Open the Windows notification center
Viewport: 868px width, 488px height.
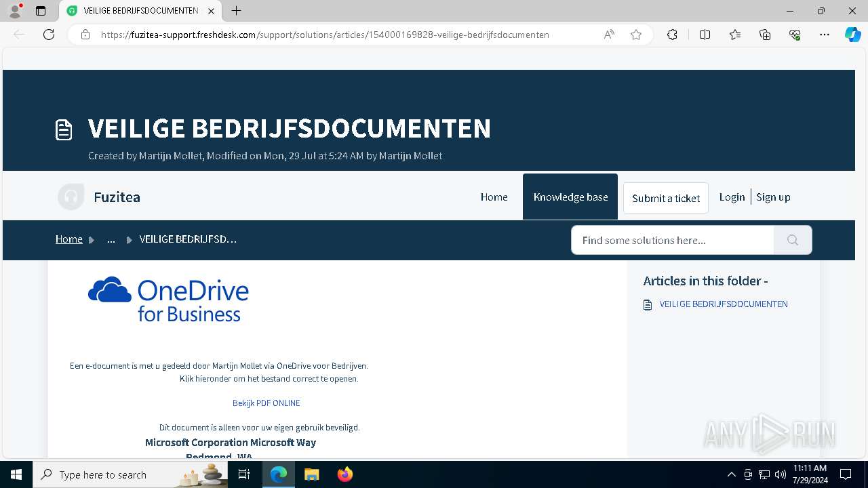(846, 474)
